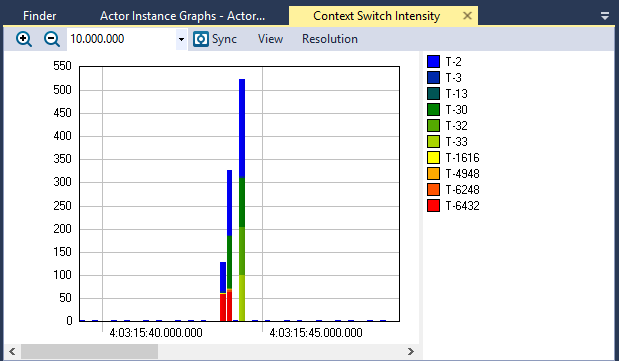Open the tab list dropdown arrow
This screenshot has width=619, height=361.
605,16
